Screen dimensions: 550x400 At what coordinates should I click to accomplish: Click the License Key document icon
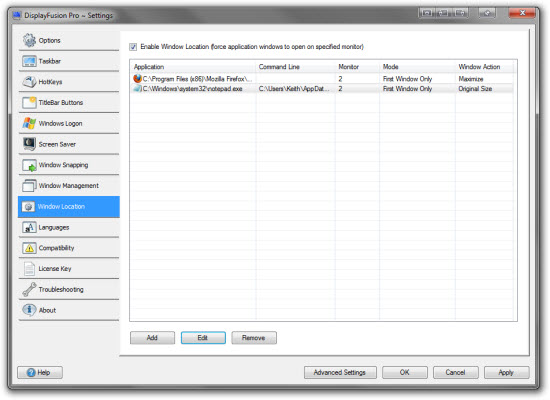(x=29, y=269)
